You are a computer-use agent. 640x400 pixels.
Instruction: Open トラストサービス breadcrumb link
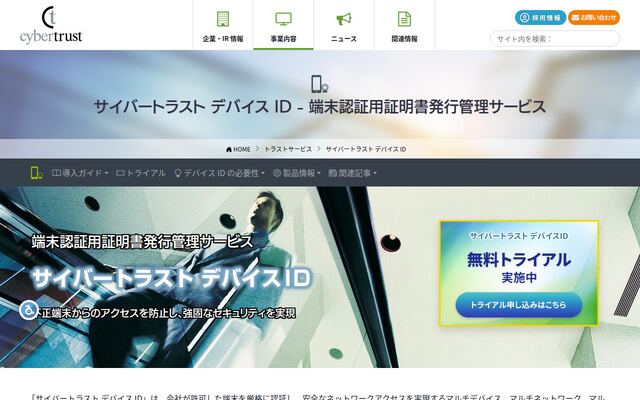[x=288, y=149]
